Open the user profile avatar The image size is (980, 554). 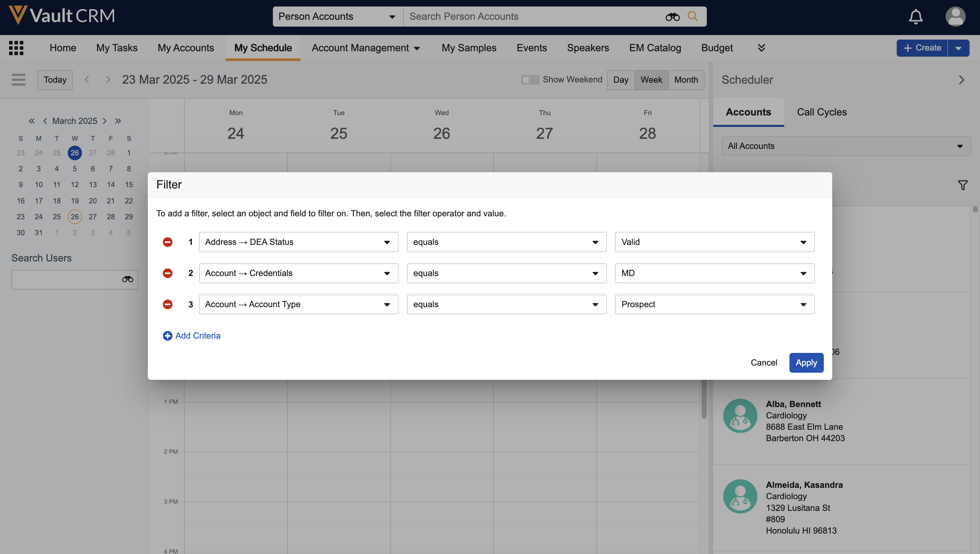coord(955,17)
